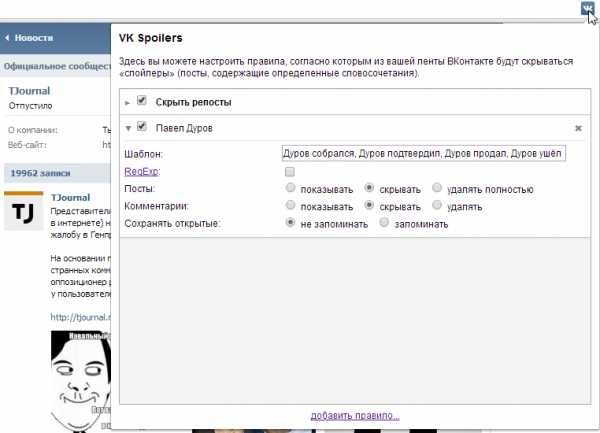Open the RegExp help link

pyautogui.click(x=141, y=172)
